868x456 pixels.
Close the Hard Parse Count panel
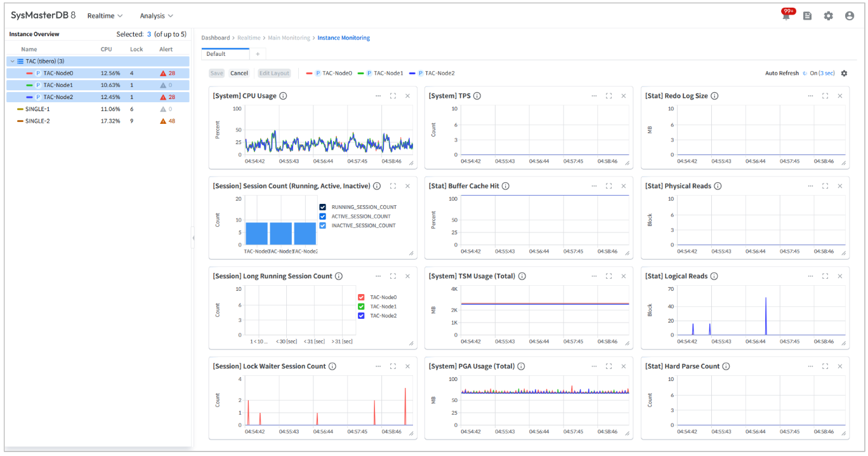click(x=839, y=366)
